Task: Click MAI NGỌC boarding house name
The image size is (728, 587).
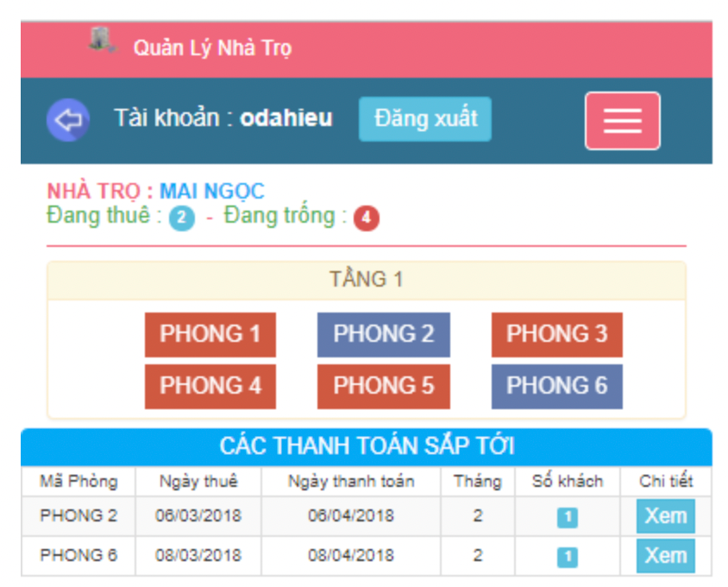Action: [x=212, y=191]
